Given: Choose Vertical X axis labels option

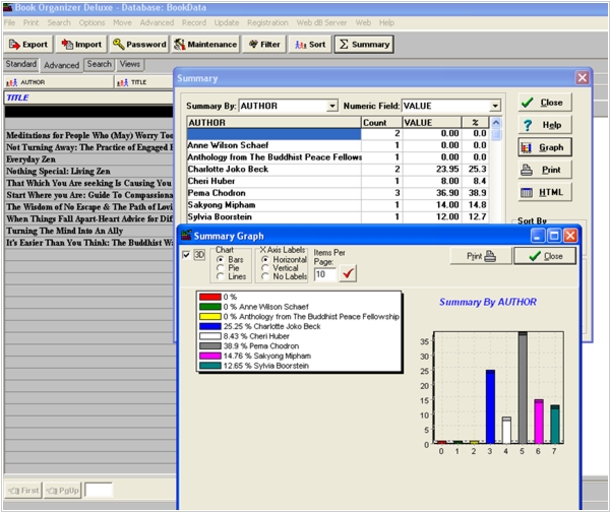Looking at the screenshot, I should [x=264, y=267].
